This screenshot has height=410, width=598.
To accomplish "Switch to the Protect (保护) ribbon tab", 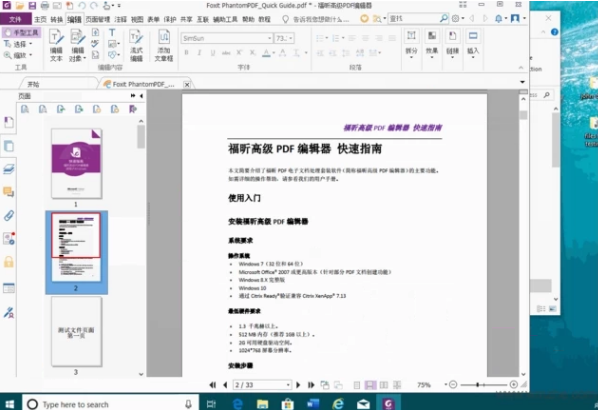I will [170, 19].
